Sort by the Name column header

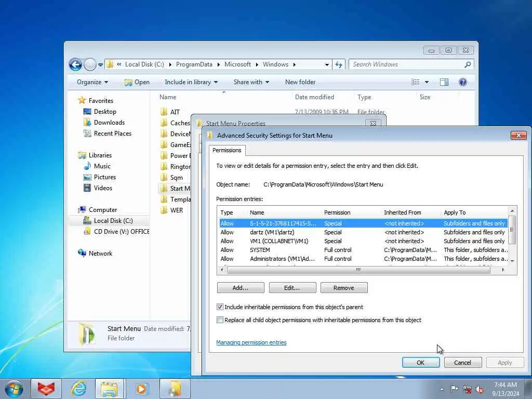click(168, 97)
